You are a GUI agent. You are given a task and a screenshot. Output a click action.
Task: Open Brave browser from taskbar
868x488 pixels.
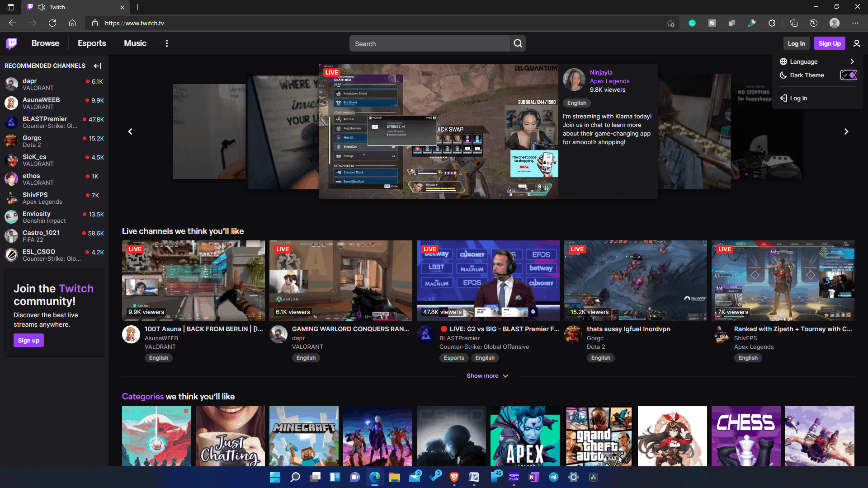click(454, 477)
